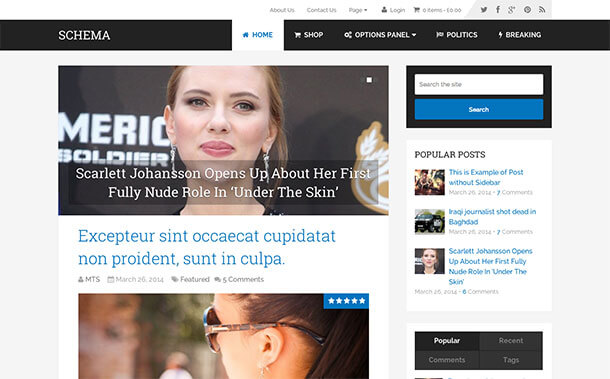Open 'Iraqi journalist shot dead in Baghdad' post
610x379 pixels.
(492, 217)
